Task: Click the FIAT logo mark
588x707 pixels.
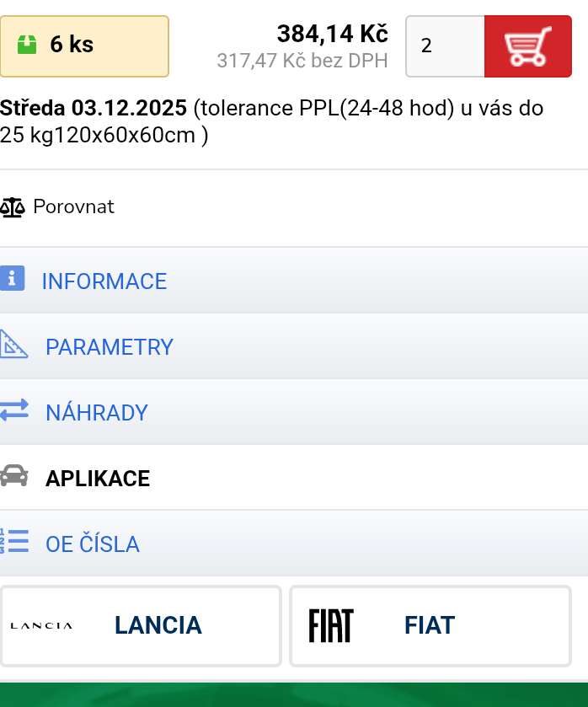Action: click(x=333, y=625)
